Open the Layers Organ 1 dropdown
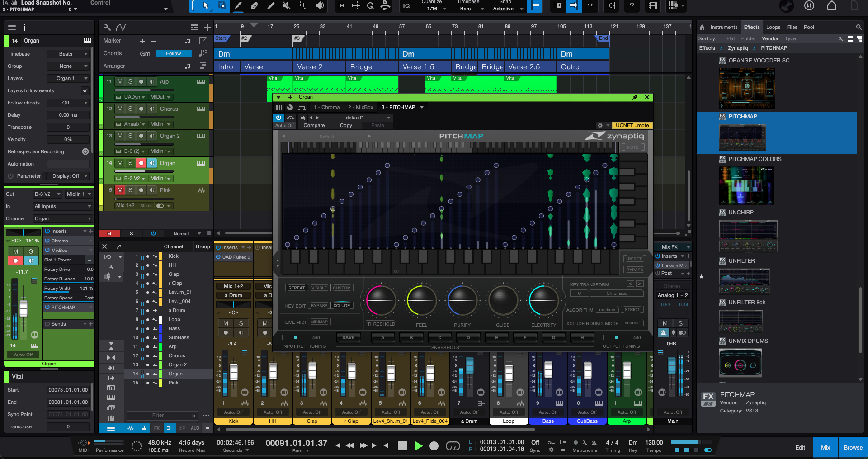Screen dimensions: 868x459 pos(68,78)
